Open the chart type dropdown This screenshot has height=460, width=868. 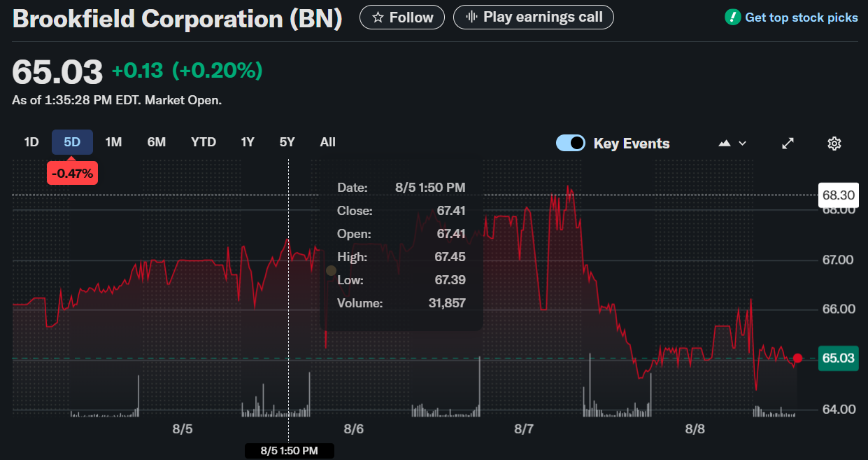click(732, 143)
